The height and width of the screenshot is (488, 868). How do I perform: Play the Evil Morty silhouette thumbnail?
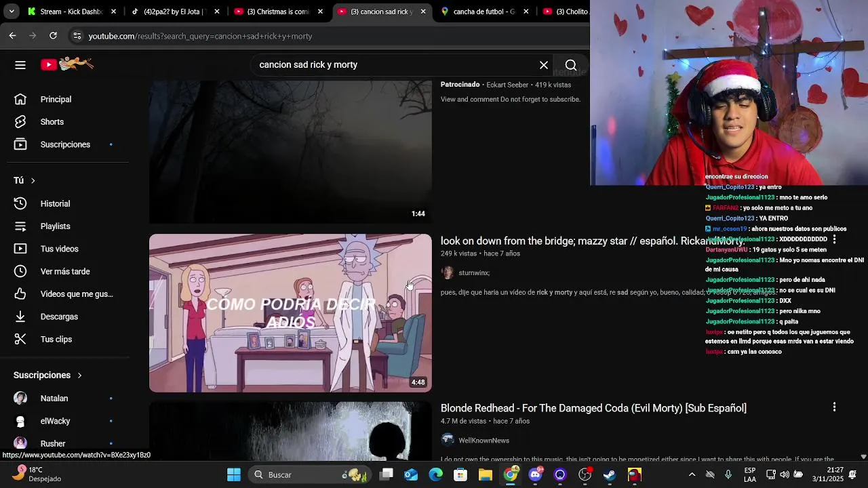point(290,431)
